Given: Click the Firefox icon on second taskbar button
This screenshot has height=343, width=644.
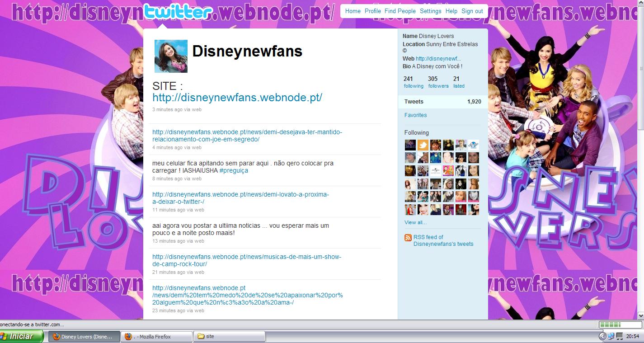Looking at the screenshot, I should click(x=128, y=337).
